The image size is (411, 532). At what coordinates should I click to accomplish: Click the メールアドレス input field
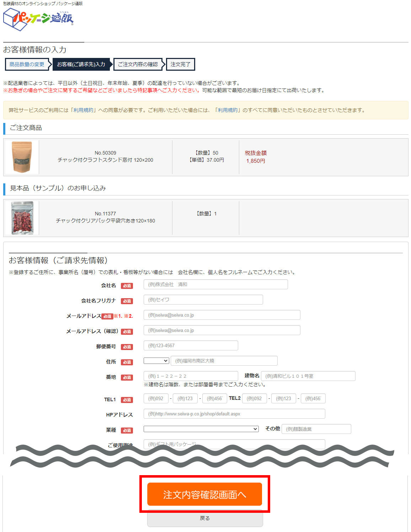pos(222,315)
